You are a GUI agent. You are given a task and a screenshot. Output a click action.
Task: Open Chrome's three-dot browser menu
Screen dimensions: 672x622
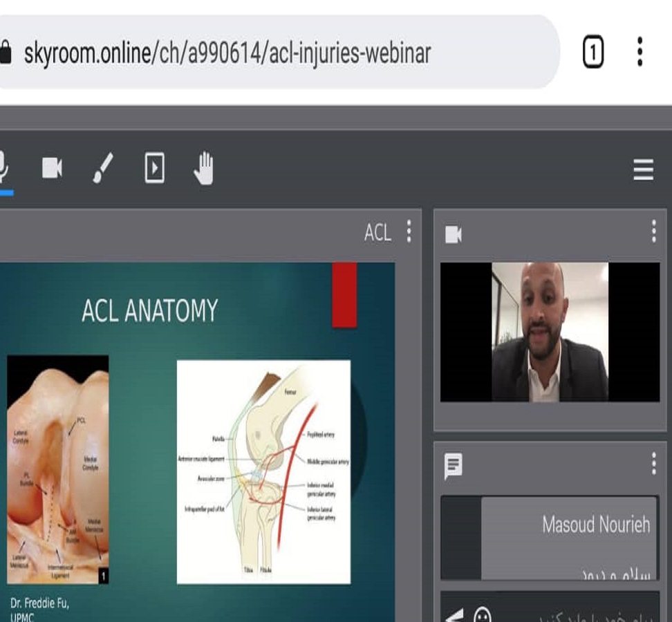pos(640,53)
